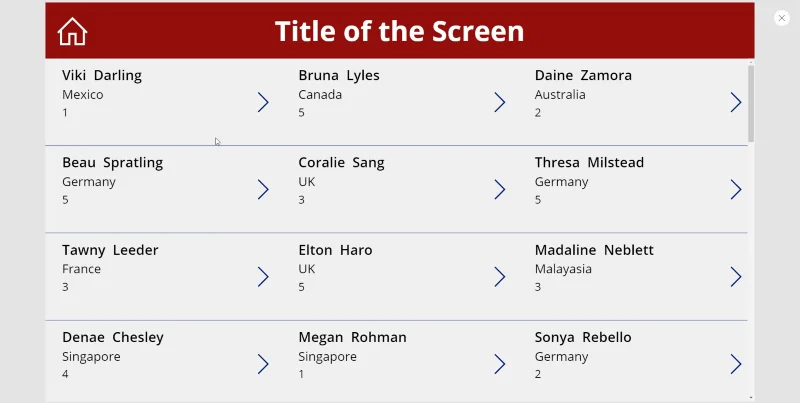
Task: Click chevron next to Madaline Neblett
Action: [x=736, y=276]
